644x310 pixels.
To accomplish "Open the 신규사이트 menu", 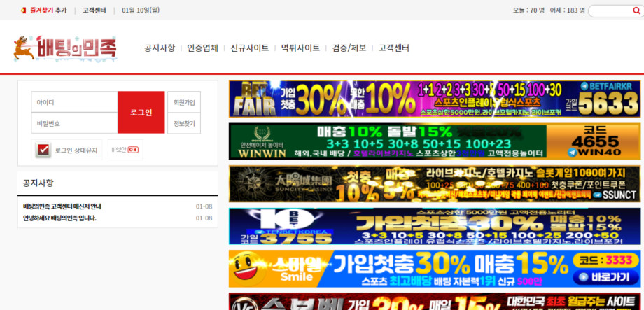I will pyautogui.click(x=250, y=48).
